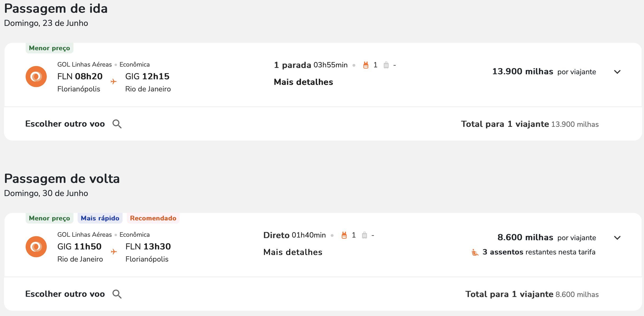644x316 pixels.
Task: Click the Recomendado tag
Action: click(x=153, y=218)
